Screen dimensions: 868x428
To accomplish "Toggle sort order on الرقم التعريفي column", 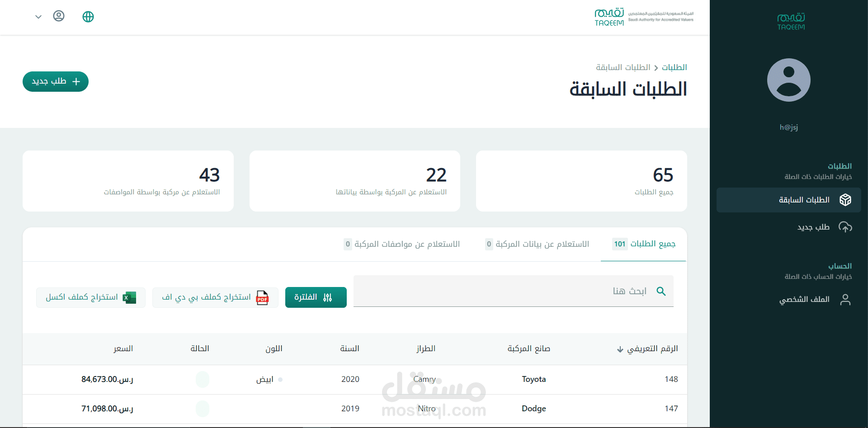I will pos(619,349).
